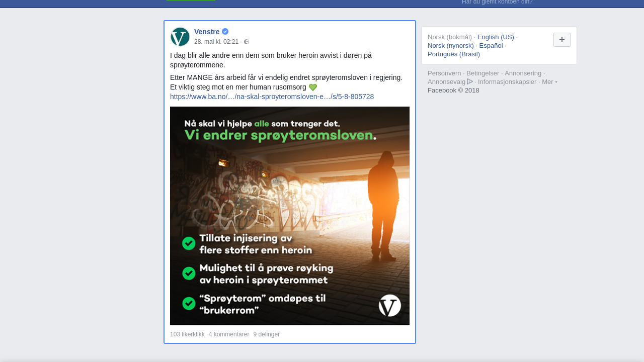Open the sprøyteromsloven post image
This screenshot has height=362, width=644.
290,216
